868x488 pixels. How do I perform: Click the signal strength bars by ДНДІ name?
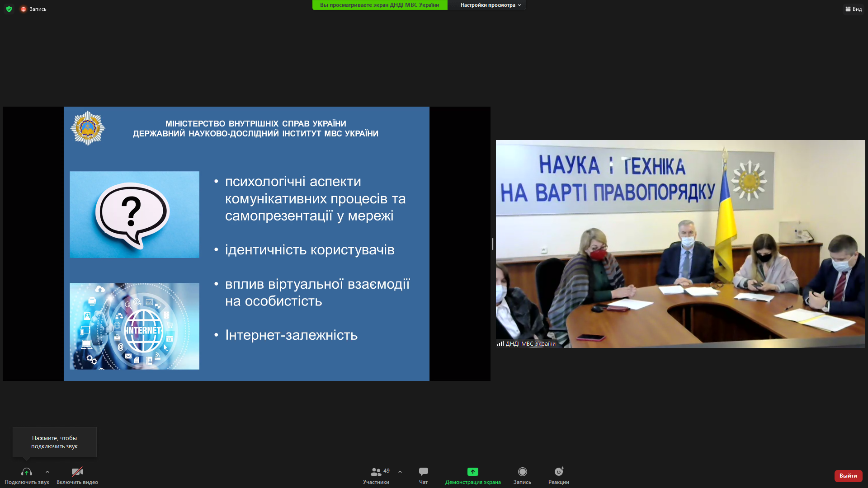tap(500, 344)
